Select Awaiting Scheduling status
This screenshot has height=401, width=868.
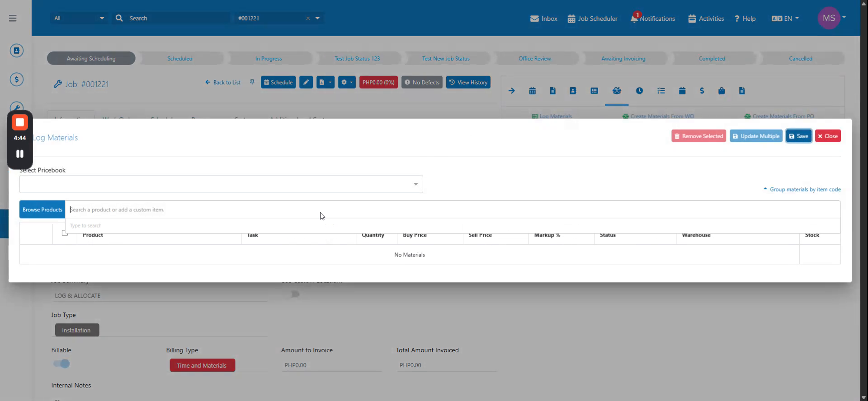click(91, 58)
